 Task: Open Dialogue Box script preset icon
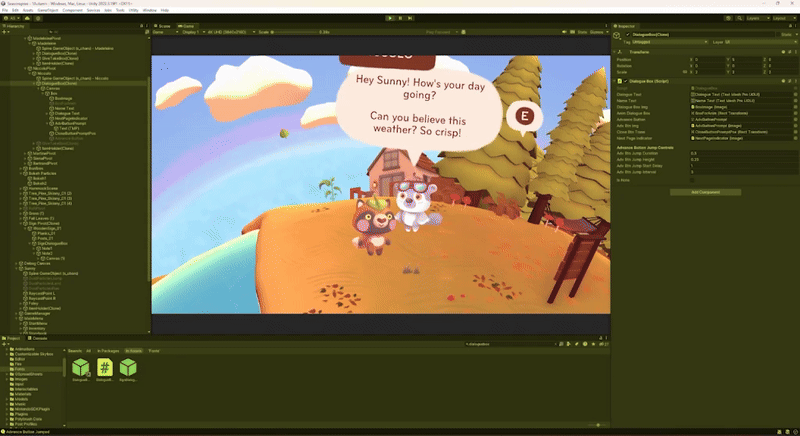pyautogui.click(x=789, y=81)
